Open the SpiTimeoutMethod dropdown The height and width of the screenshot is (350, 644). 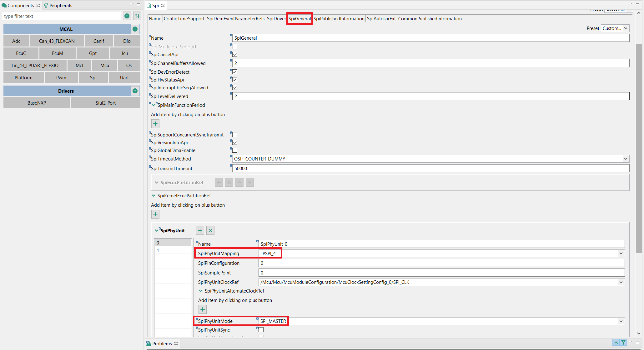click(625, 159)
